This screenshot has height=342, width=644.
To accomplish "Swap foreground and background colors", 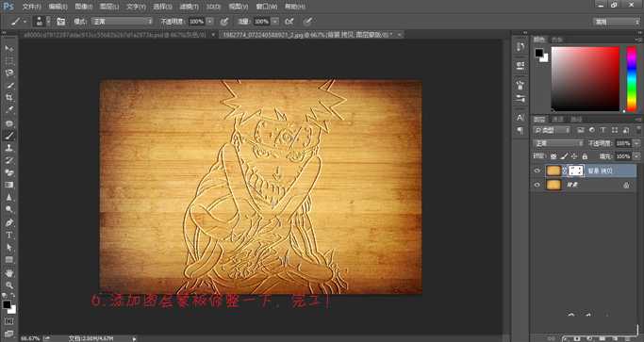I will coord(13,296).
